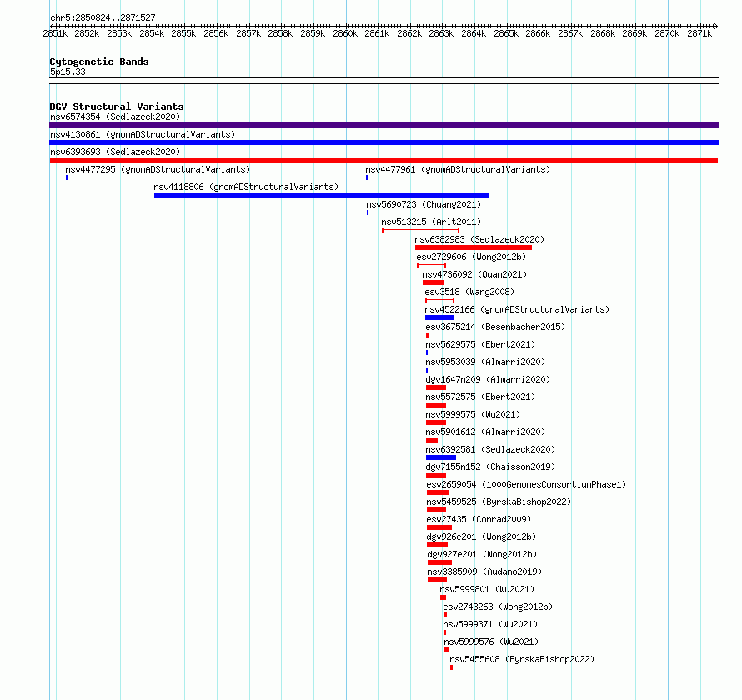This screenshot has width=742, height=700.
Task: Click the dgv7155n152 (Chaisson2019) label
Action: [490, 467]
